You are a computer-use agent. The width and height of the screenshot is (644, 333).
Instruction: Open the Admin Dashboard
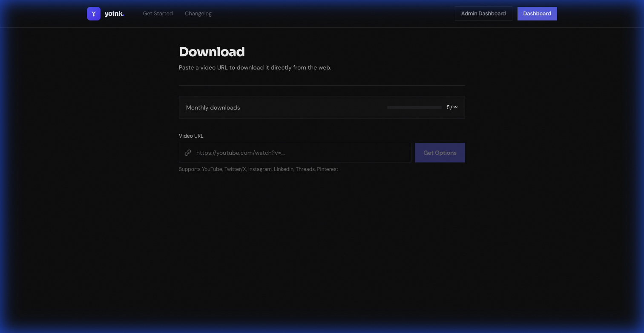483,13
